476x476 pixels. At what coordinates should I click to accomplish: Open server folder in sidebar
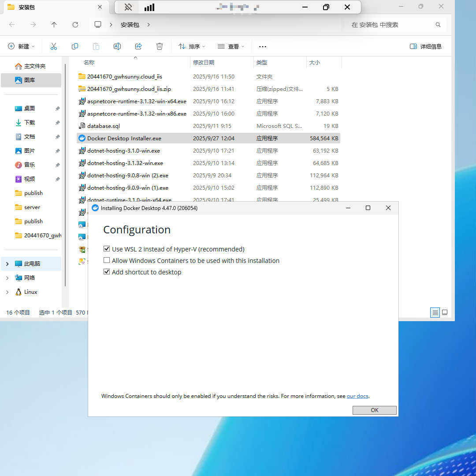point(32,207)
